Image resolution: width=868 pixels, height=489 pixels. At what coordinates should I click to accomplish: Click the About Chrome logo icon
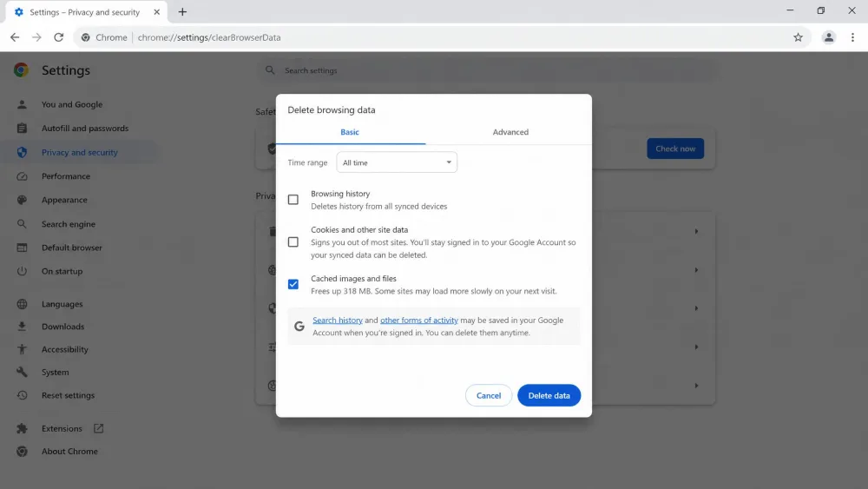pos(22,452)
